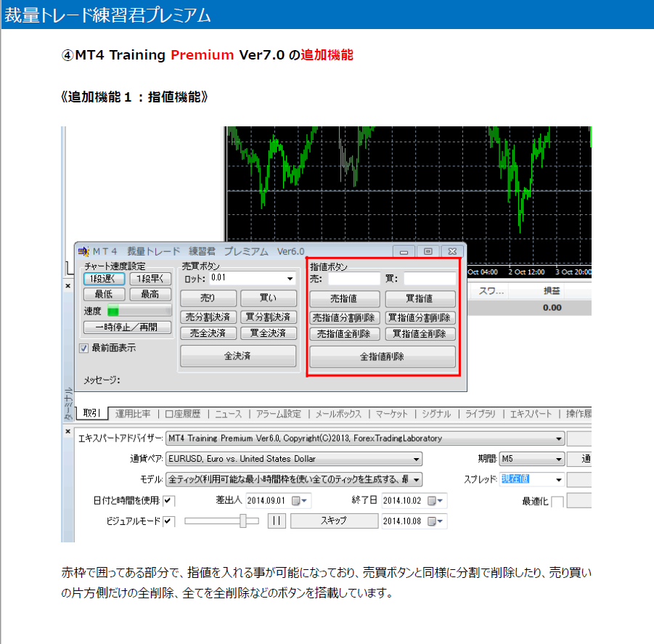Click the pause (||) playback button
This screenshot has width=654, height=644.
[277, 521]
